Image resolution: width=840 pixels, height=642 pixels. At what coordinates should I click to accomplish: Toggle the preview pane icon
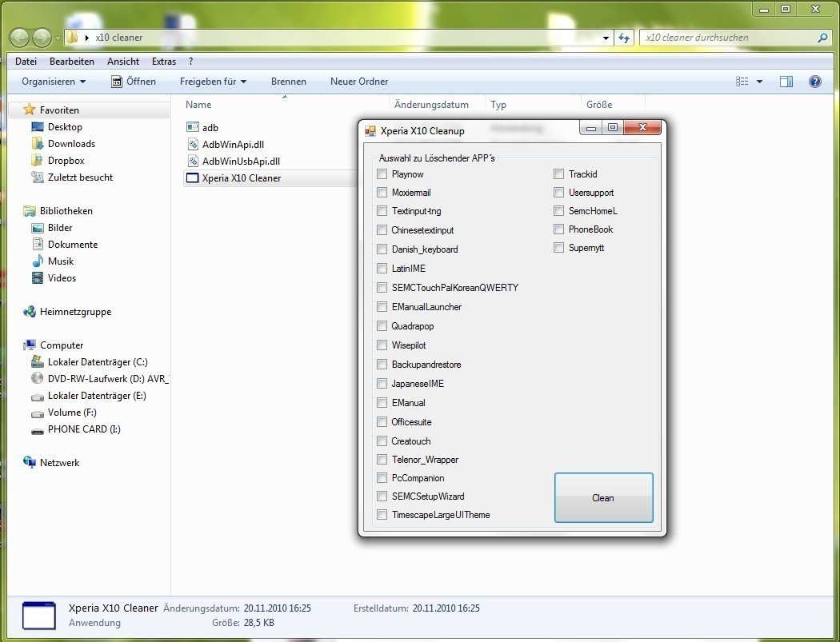click(x=786, y=82)
